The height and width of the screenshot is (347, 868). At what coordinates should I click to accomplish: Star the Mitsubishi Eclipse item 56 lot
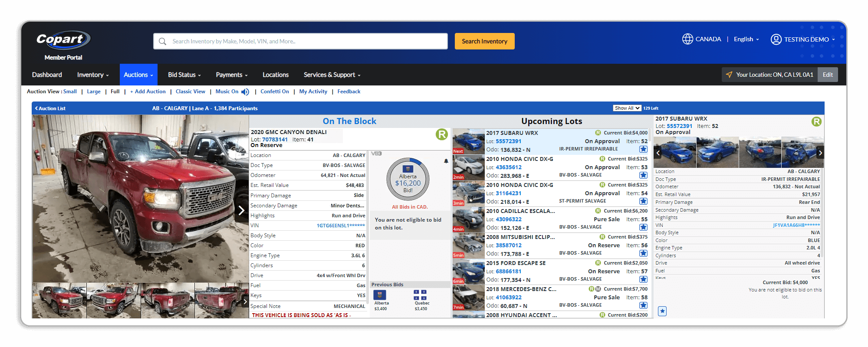[643, 253]
